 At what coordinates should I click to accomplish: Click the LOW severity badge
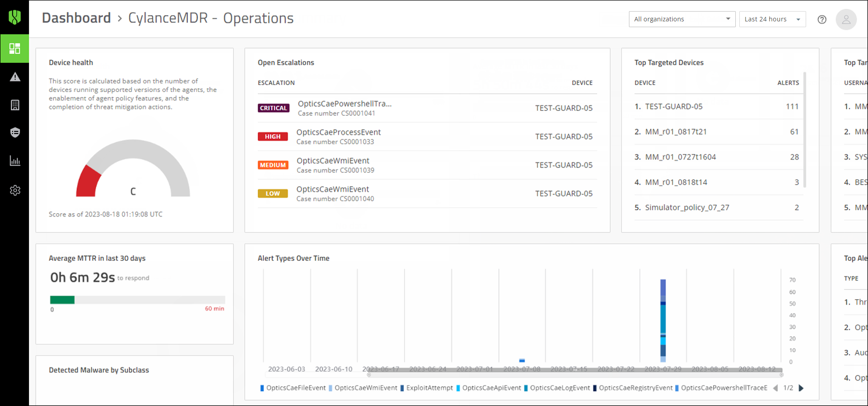pos(273,194)
